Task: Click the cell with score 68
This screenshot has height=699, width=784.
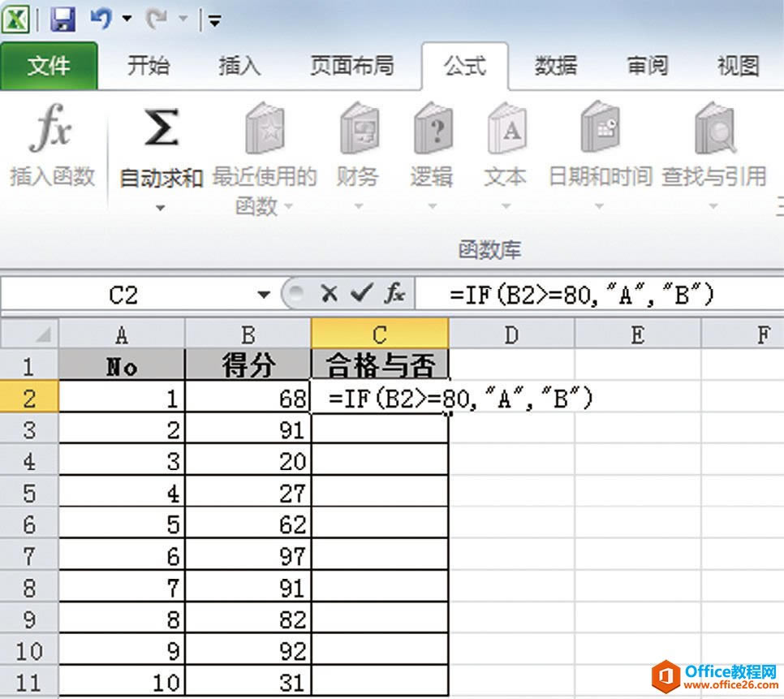Action: click(x=248, y=397)
